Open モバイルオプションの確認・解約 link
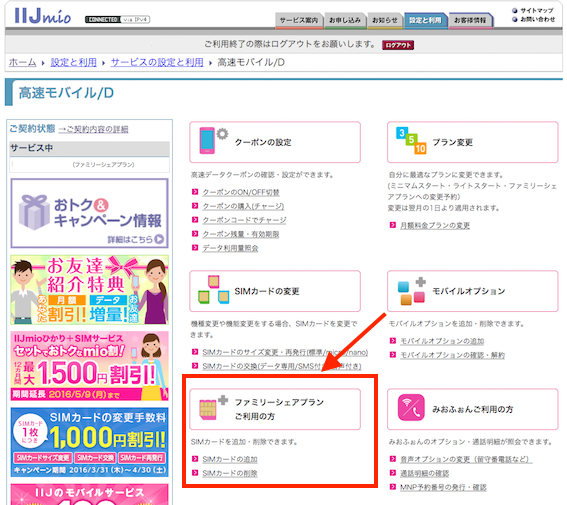The height and width of the screenshot is (505, 567). click(452, 355)
